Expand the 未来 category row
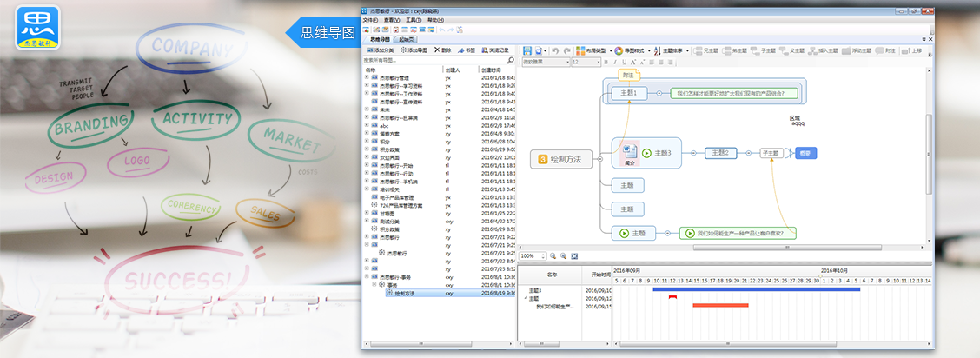This screenshot has height=358, width=980. point(367,109)
